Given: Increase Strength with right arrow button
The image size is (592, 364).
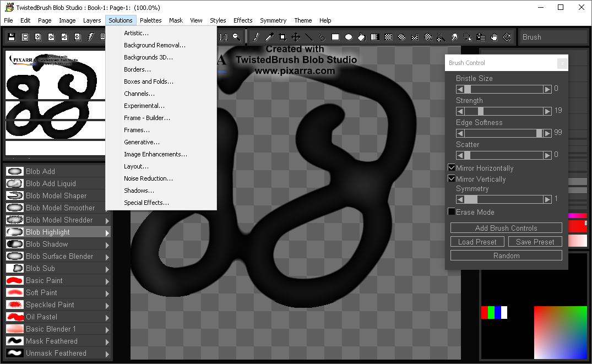Looking at the screenshot, I should 547,111.
